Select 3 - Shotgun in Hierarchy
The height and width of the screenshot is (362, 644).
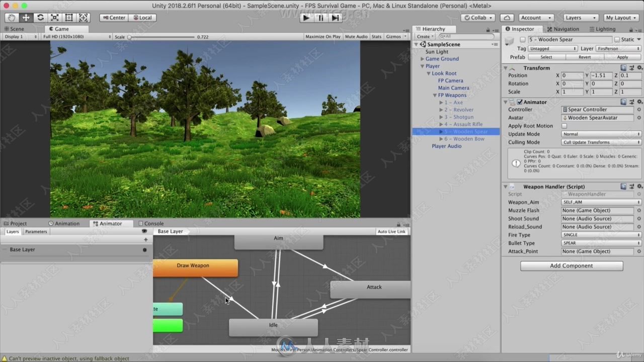coord(458,117)
